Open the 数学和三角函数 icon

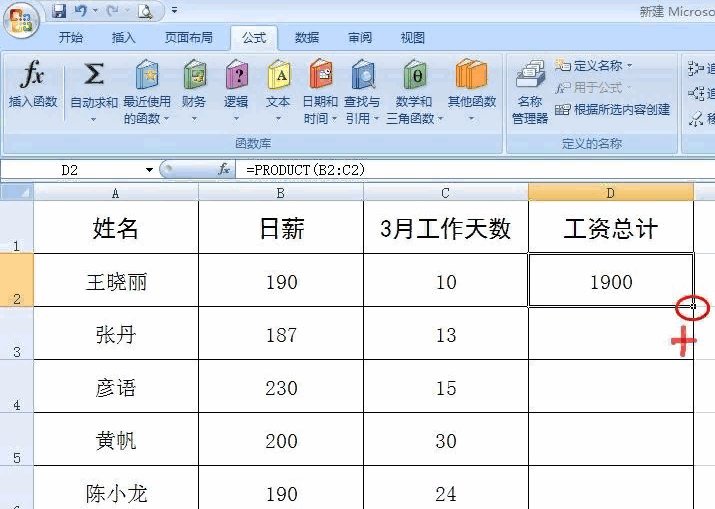414,74
